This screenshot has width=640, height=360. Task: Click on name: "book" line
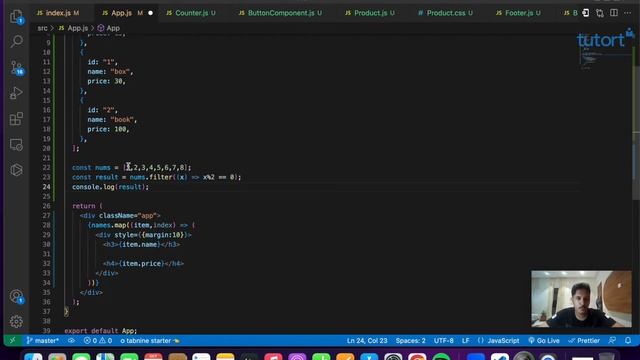tap(112, 120)
